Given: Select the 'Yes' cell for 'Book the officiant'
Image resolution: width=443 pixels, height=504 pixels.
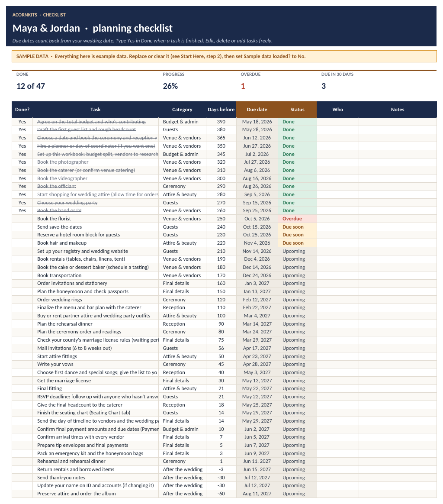Looking at the screenshot, I should [x=22, y=186].
